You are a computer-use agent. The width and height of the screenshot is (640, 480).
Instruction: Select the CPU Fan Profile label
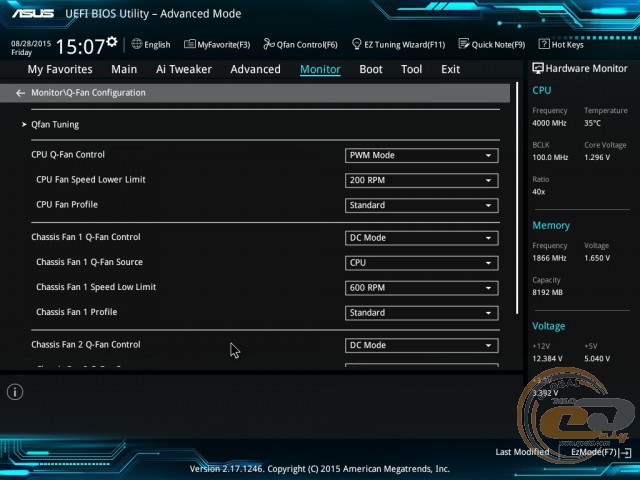coord(67,204)
